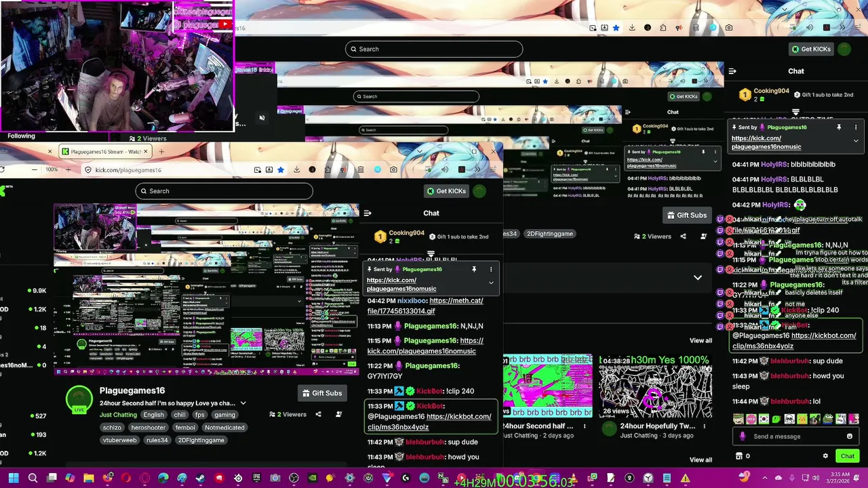Open downloads arrow in top browser toolbar
This screenshot has width=868, height=488.
pos(632,28)
